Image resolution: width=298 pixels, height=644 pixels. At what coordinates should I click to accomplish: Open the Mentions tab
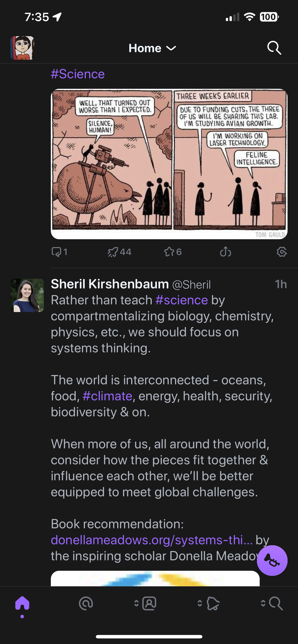86,604
